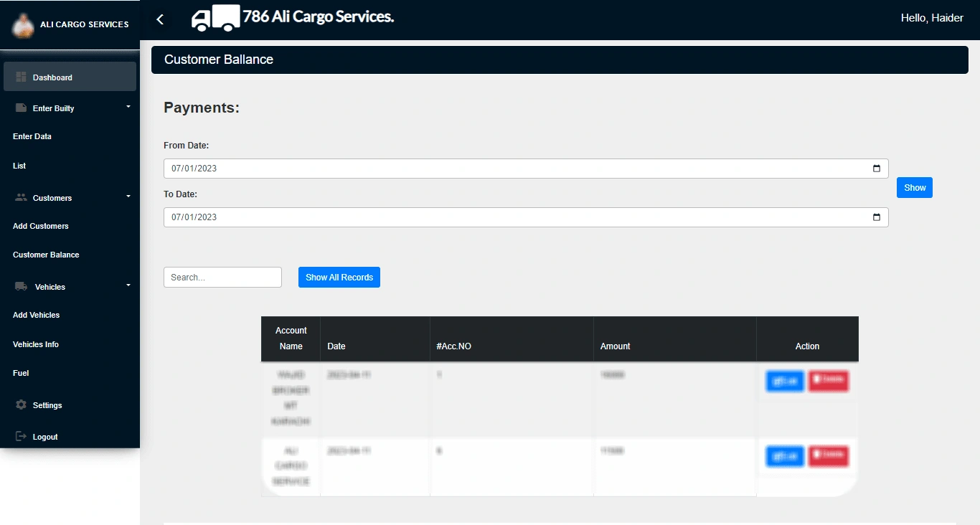Viewport: 980px width, 525px height.
Task: Click the 786 Ali Cargo Services title
Action: (319, 16)
